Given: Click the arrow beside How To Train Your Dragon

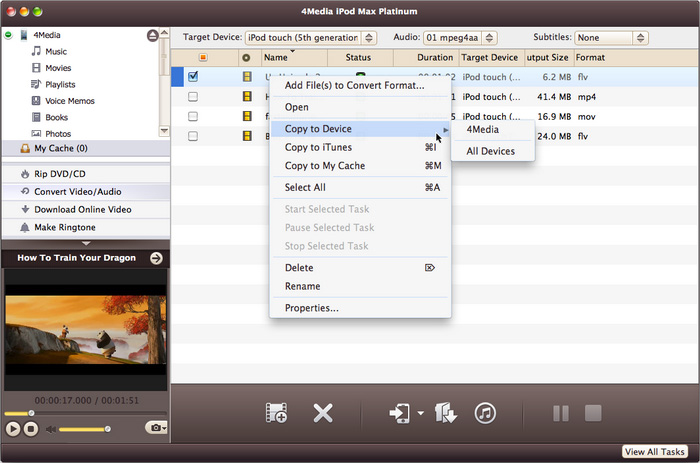Looking at the screenshot, I should 156,258.
